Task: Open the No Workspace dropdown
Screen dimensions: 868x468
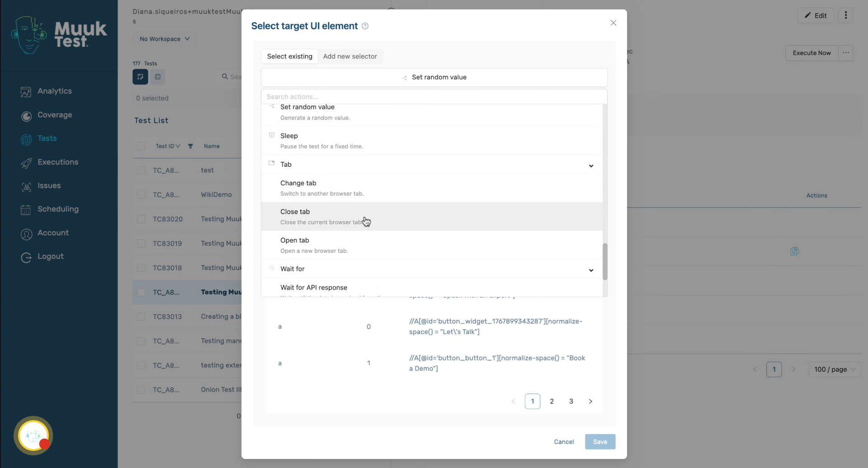Action: [165, 39]
